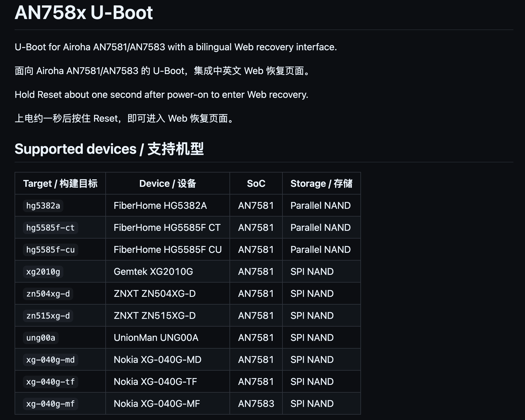Image resolution: width=525 pixels, height=420 pixels.
Task: Click the AN7581 SoC cell in the zn504xg-d row
Action: click(x=256, y=294)
